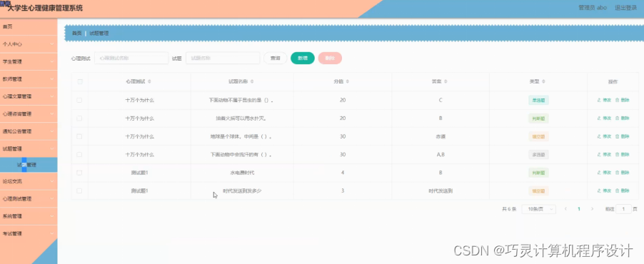Collapse the 试题管理 sidebar menu
The image size is (644, 264).
[29, 148]
